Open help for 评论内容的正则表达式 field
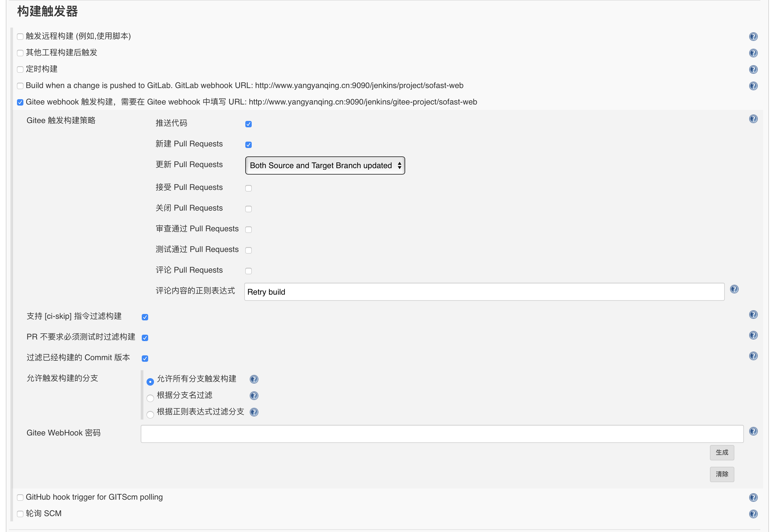The width and height of the screenshot is (771, 532). (x=734, y=289)
